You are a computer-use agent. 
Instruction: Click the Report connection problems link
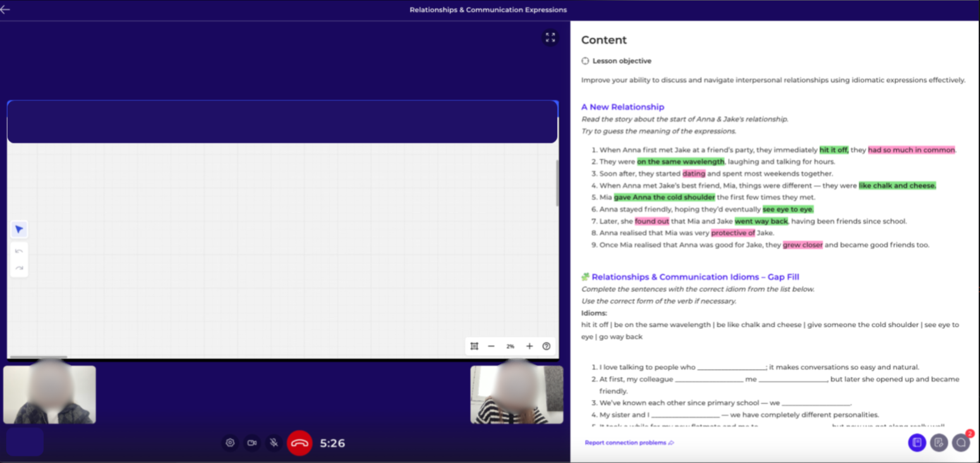[629, 443]
